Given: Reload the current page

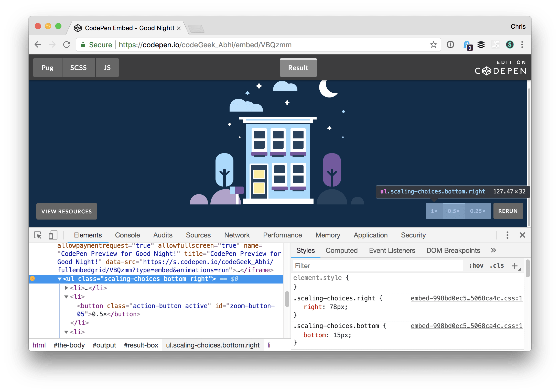Looking at the screenshot, I should click(67, 44).
